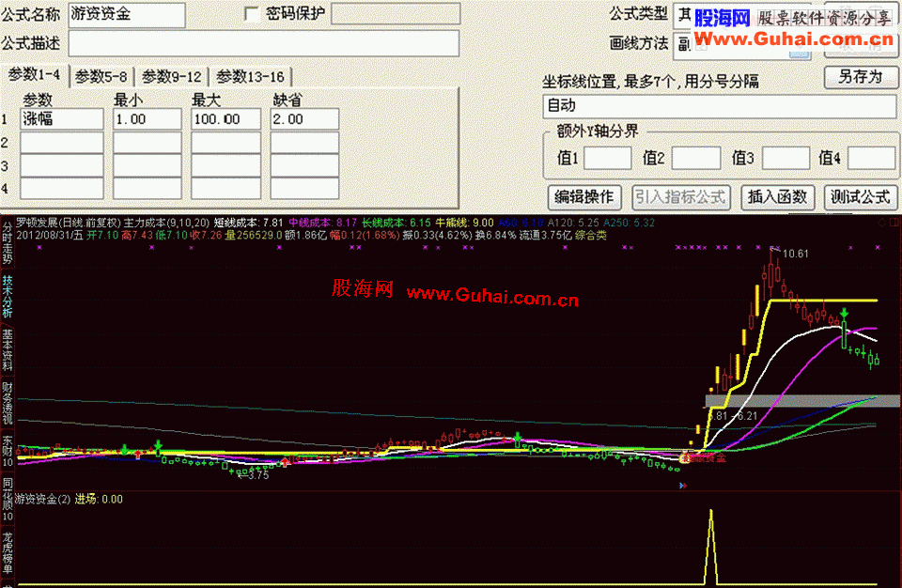
Task: Click the stock name 罗顿发展
Action: (x=37, y=223)
